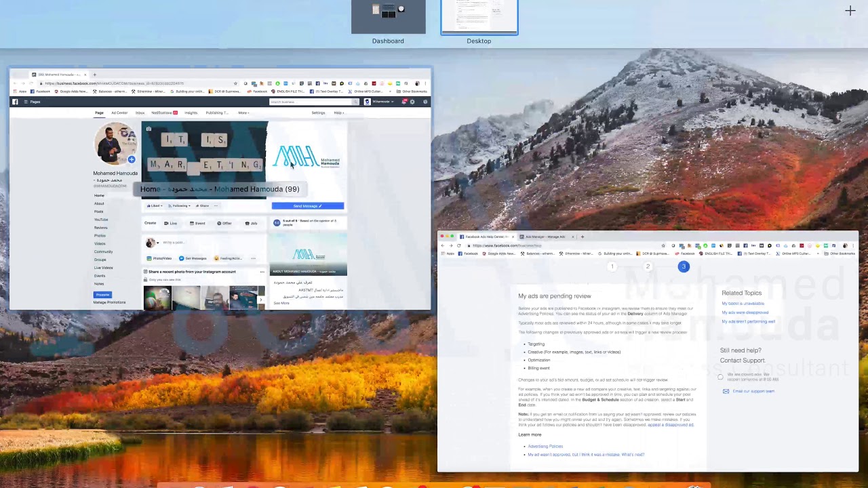Choose Get Messages post option

pyautogui.click(x=193, y=258)
